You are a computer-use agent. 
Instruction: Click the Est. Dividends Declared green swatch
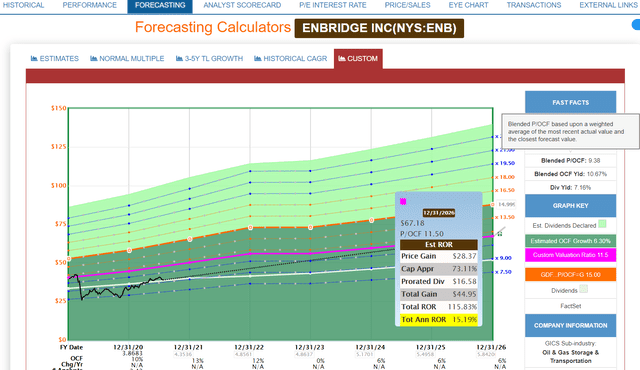[x=602, y=224]
